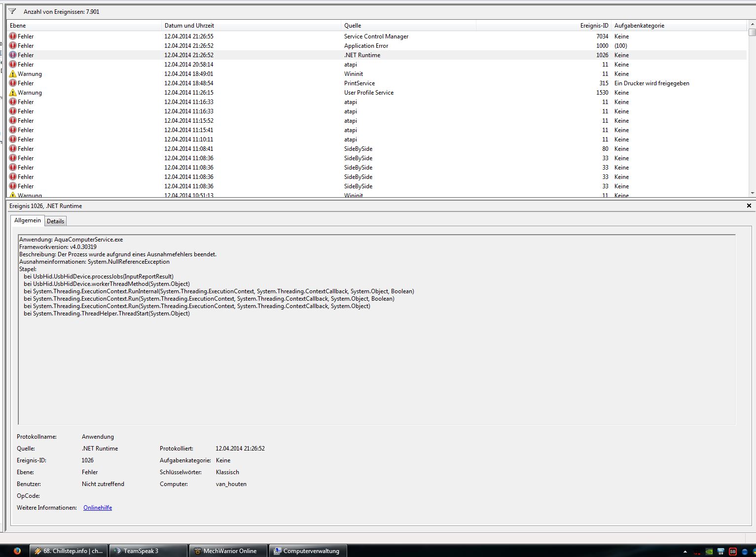Sort events by the Quelle column header
The height and width of the screenshot is (557, 756).
pyautogui.click(x=408, y=26)
